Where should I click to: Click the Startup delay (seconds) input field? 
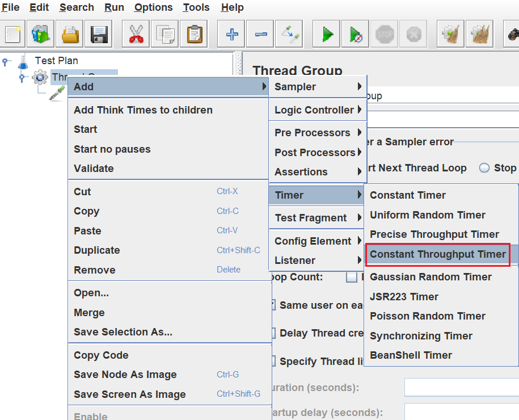[x=461, y=412]
